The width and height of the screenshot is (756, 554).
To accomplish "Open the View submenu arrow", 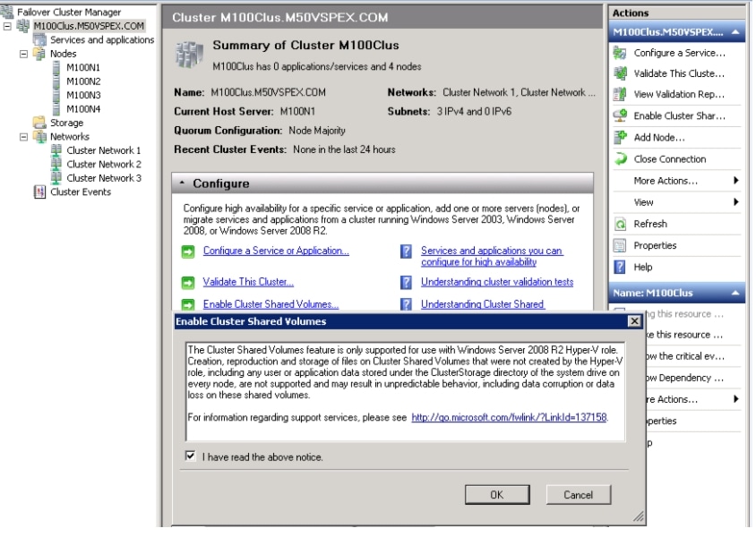I will 735,202.
